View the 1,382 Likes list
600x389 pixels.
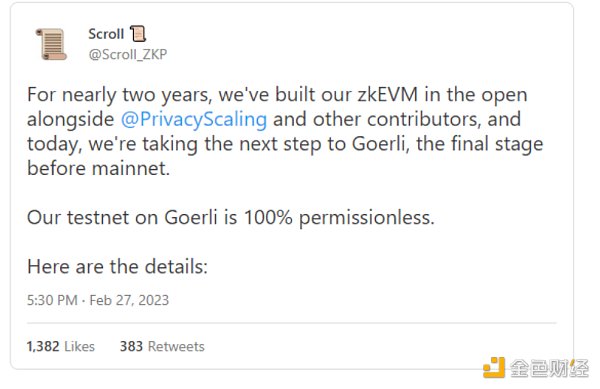pos(60,347)
